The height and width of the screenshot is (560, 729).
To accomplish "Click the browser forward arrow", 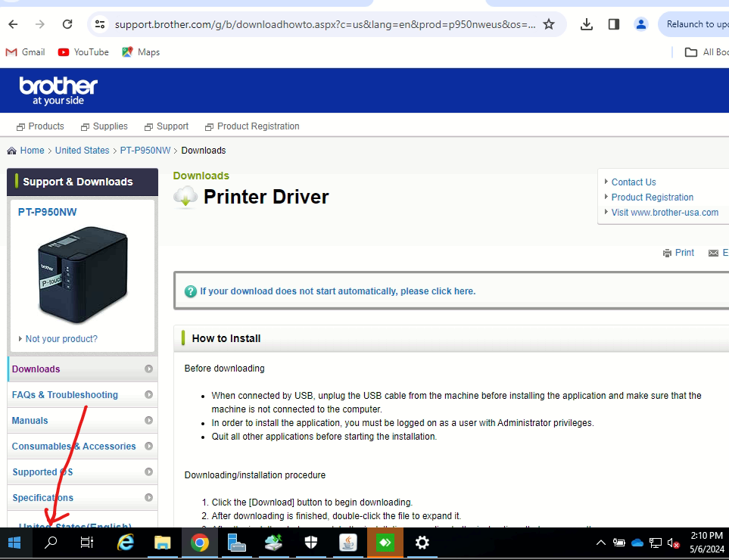I will [x=40, y=24].
